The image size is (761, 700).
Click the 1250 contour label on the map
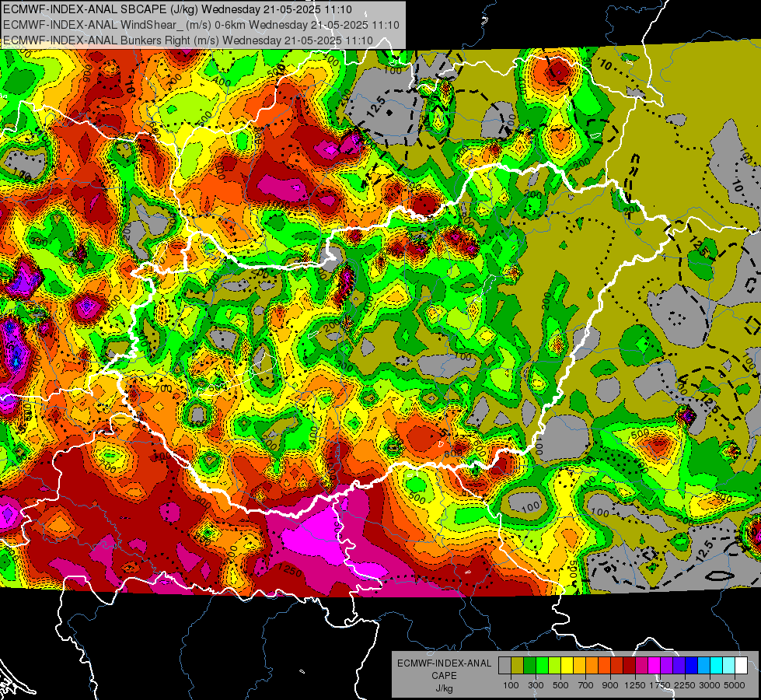pos(290,570)
